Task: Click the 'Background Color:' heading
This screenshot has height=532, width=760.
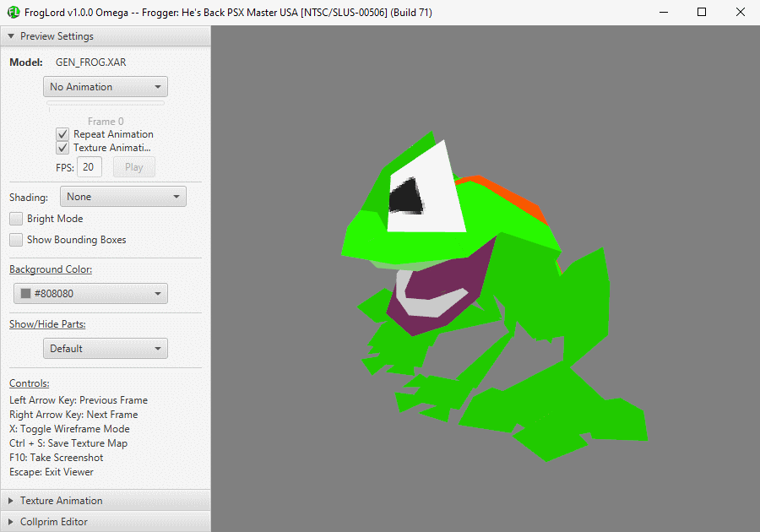Action: pos(51,269)
